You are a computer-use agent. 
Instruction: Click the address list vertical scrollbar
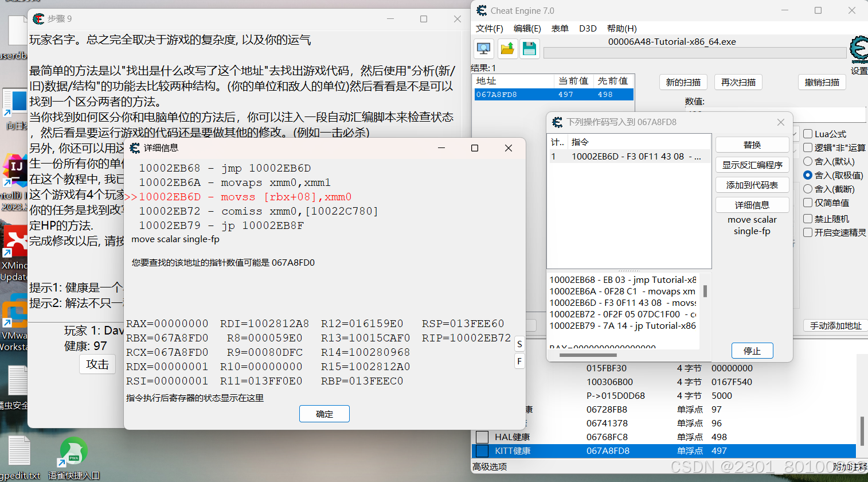tap(861, 430)
